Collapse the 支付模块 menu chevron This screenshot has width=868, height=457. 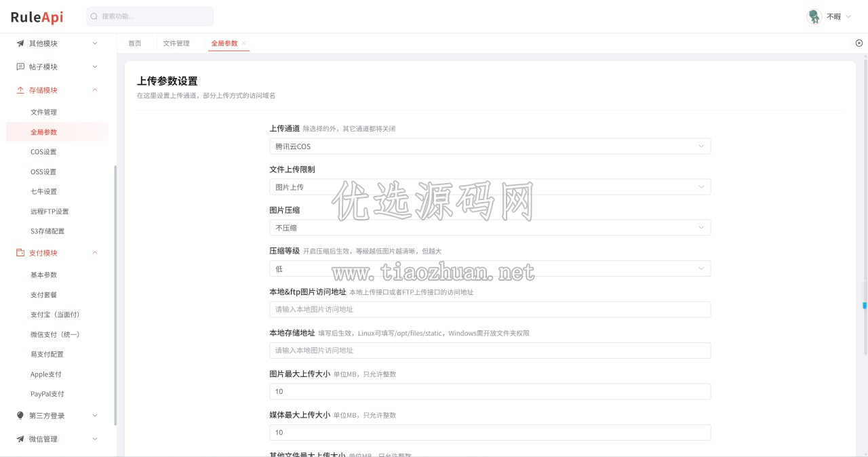95,253
